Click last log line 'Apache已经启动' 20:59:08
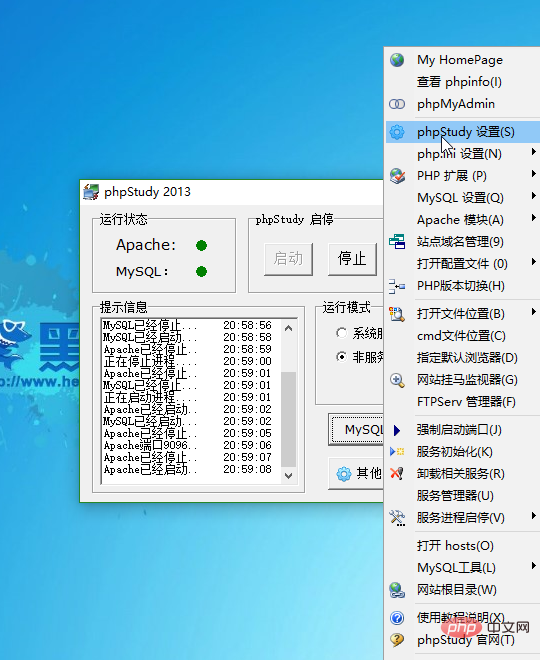540x660 pixels. [x=188, y=469]
